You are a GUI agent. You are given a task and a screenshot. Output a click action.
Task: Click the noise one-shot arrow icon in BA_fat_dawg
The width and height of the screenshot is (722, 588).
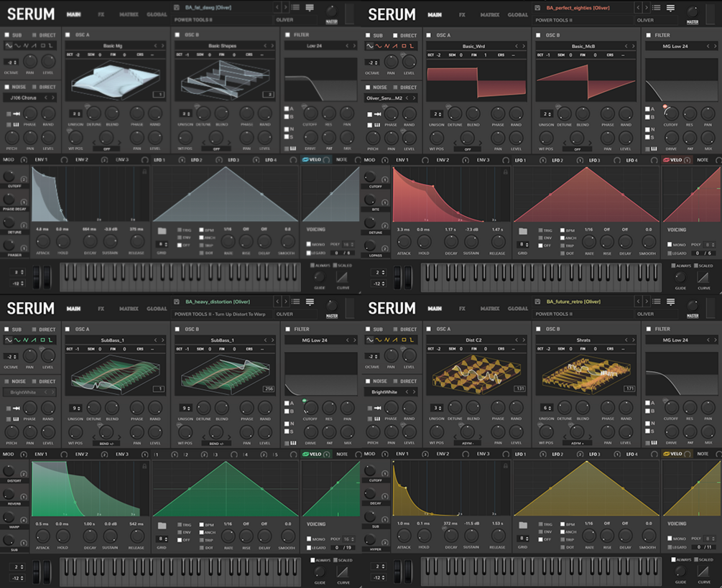click(17, 113)
